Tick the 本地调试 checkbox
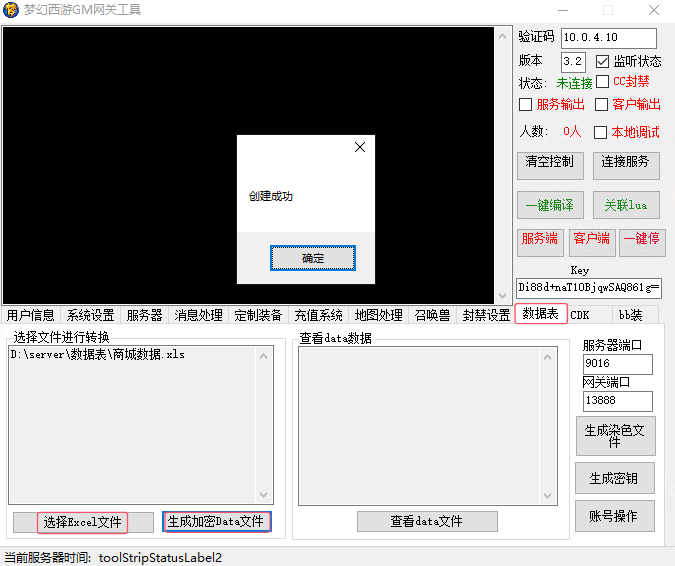Screen dimensions: 675x566 tap(601, 132)
